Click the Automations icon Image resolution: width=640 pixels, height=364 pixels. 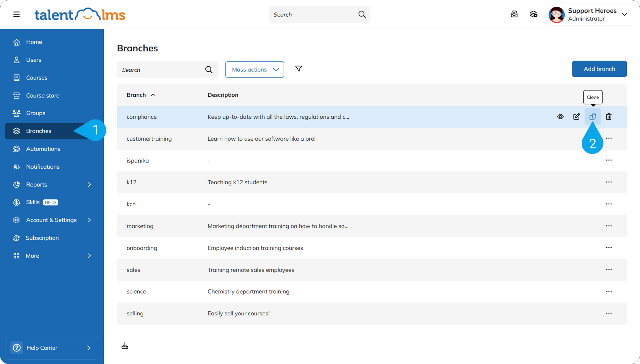pyautogui.click(x=16, y=149)
